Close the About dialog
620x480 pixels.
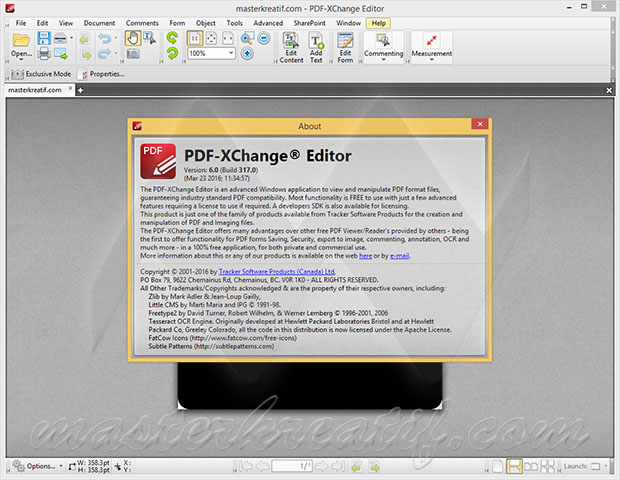[480, 124]
